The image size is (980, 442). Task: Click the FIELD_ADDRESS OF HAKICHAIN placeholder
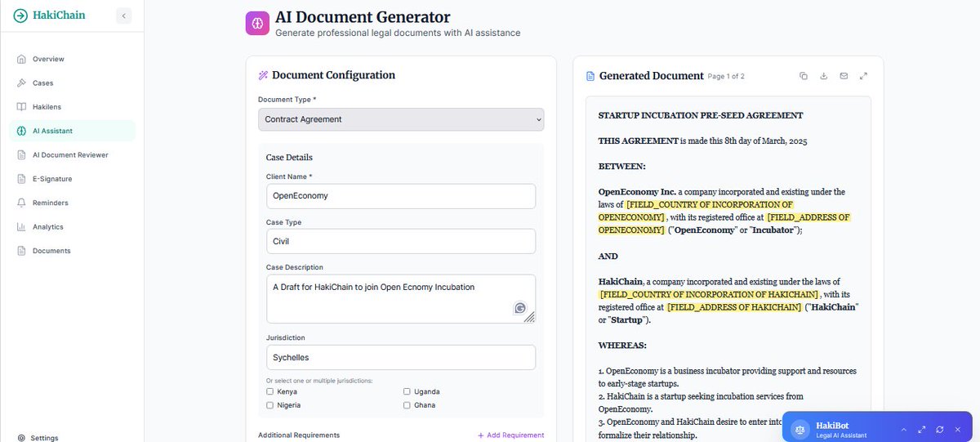pyautogui.click(x=734, y=307)
